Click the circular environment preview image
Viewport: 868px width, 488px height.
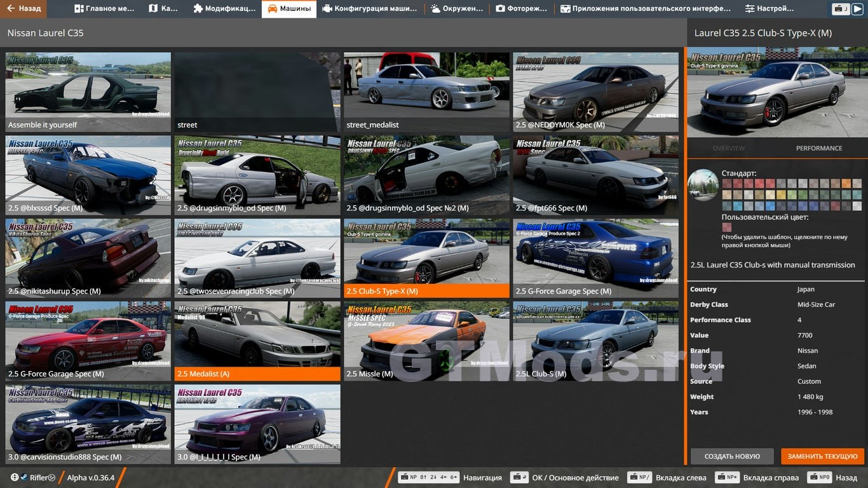[703, 185]
